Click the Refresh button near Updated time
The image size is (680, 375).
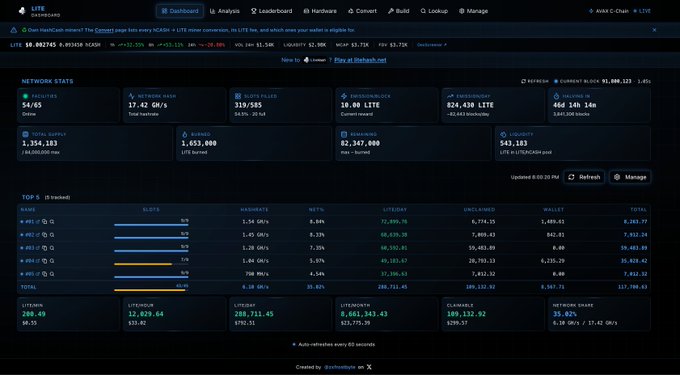tap(584, 177)
